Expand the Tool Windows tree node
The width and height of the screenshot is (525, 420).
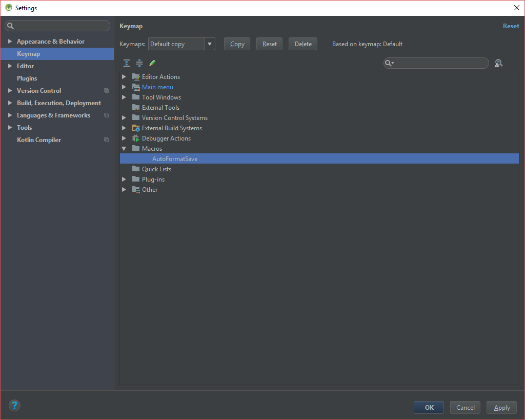pos(124,97)
